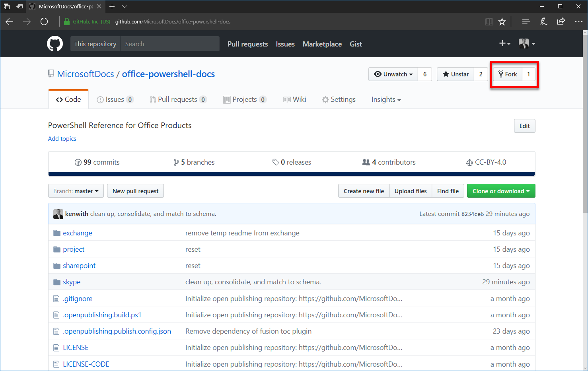Click the header Search input field
The width and height of the screenshot is (588, 371).
170,44
